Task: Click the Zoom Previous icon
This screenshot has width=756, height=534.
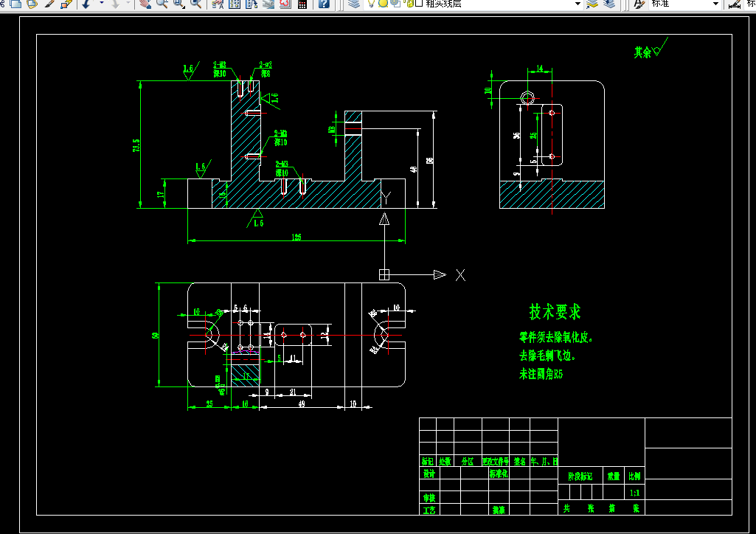Action: click(195, 4)
